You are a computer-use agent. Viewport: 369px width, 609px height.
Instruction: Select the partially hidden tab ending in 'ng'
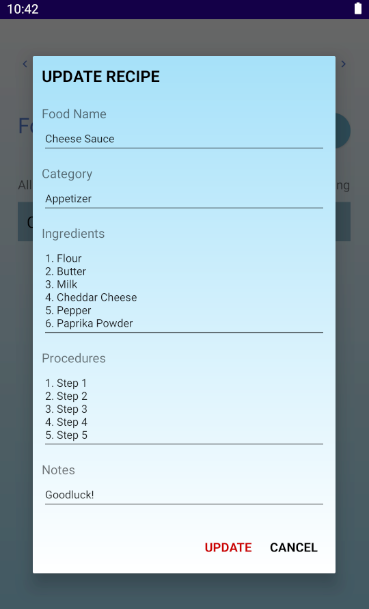(x=343, y=186)
